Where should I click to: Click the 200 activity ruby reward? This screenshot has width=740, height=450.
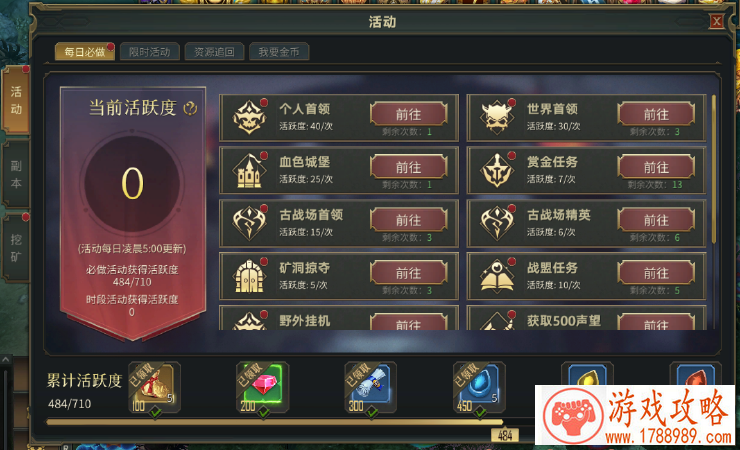click(x=263, y=387)
